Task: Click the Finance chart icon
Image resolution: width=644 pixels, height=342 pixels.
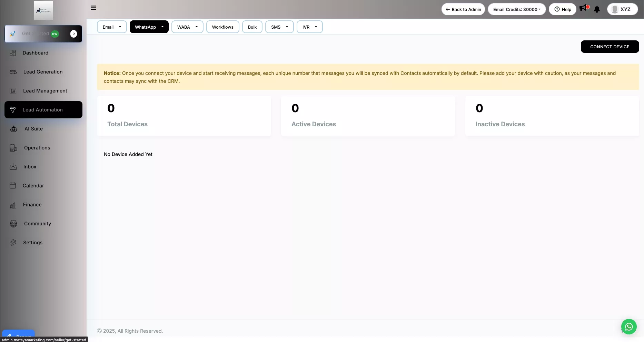Action: 13,205
